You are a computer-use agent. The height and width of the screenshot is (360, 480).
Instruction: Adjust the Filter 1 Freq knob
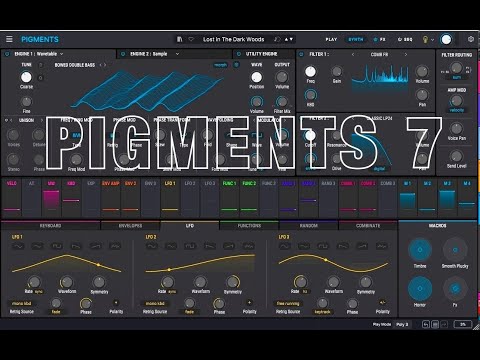point(310,71)
